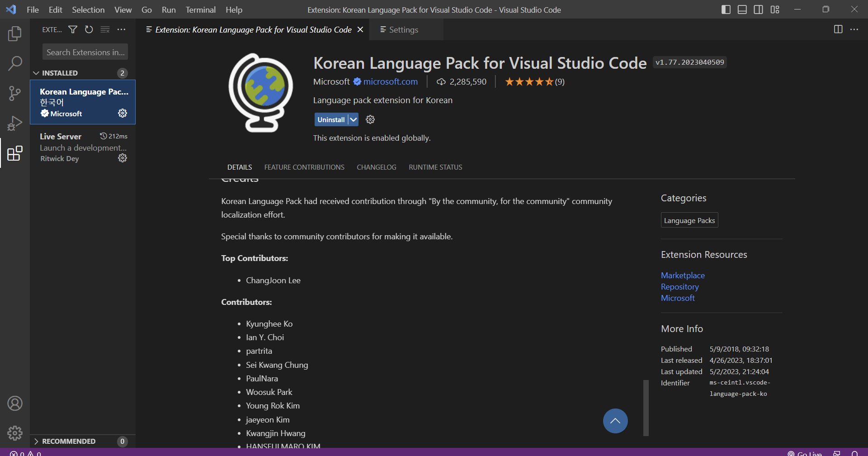Refresh the extensions list
Viewport: 868px width, 456px height.
tap(89, 29)
